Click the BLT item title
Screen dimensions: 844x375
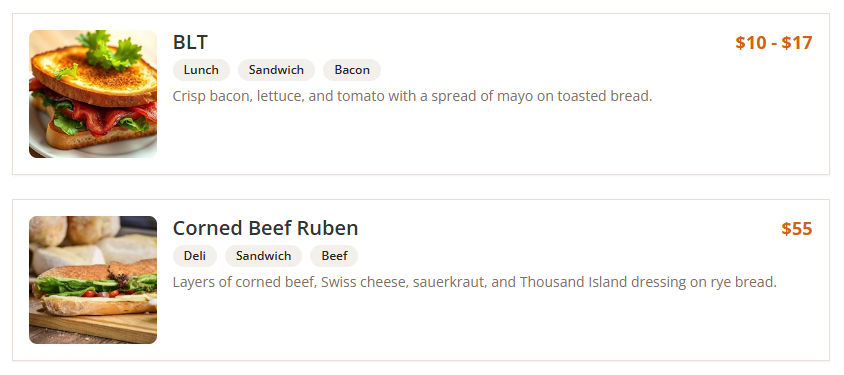[x=190, y=42]
